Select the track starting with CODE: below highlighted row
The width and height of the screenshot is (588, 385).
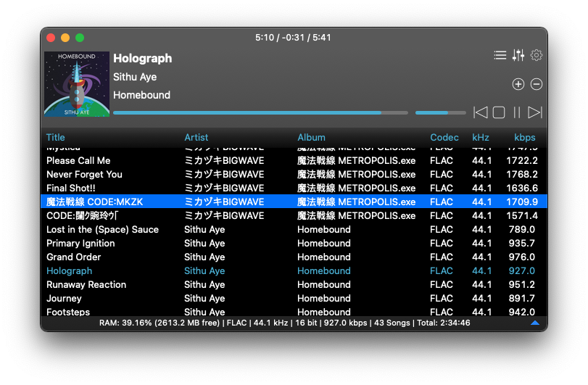(294, 215)
